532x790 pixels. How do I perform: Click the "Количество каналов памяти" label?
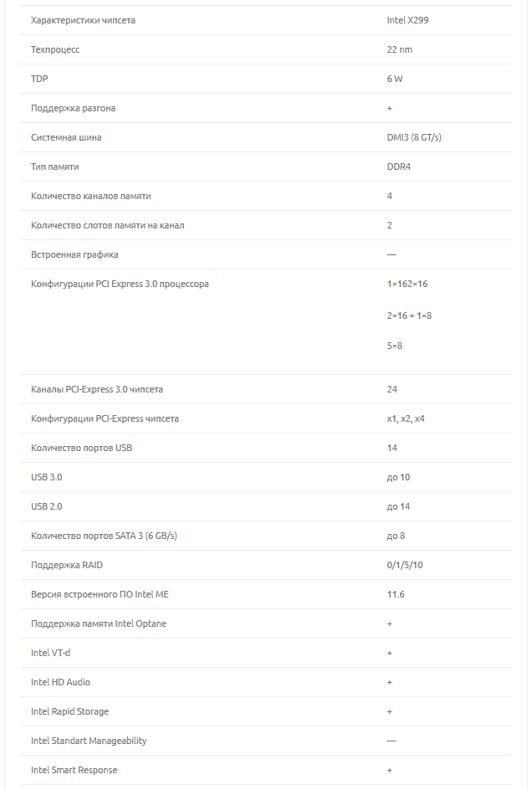point(91,196)
